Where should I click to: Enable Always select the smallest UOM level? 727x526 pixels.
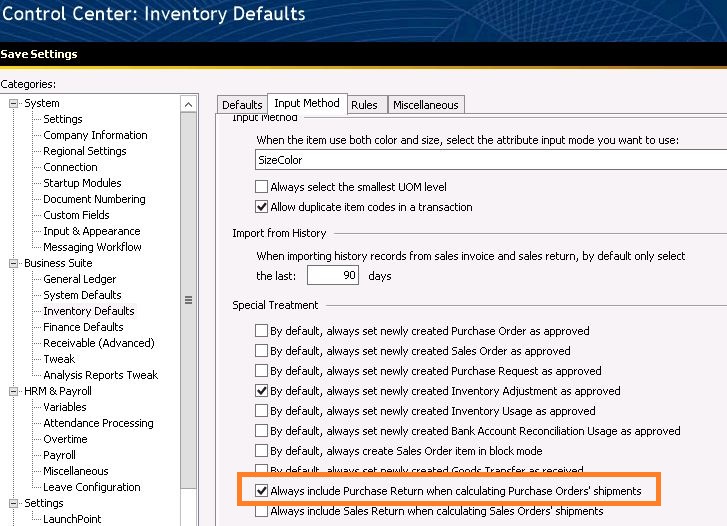point(262,187)
